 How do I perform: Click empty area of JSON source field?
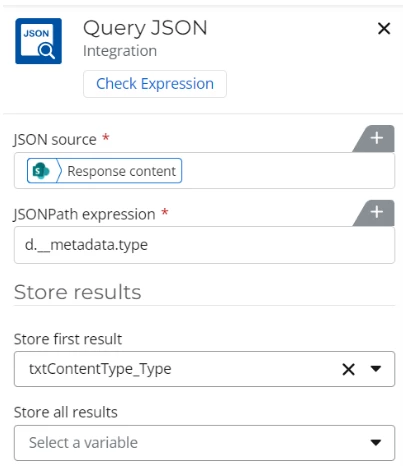287,171
